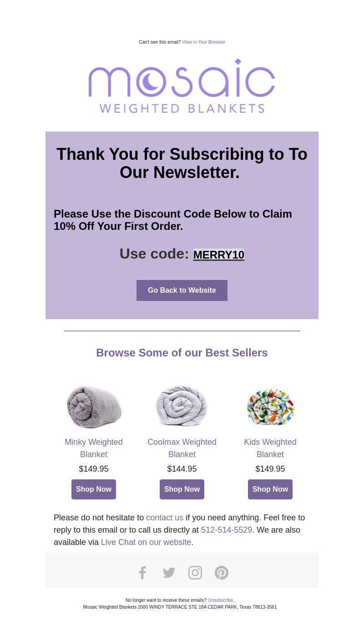
Task: Open the Coolmax Weighted Blanket title link
Action: 182,448
